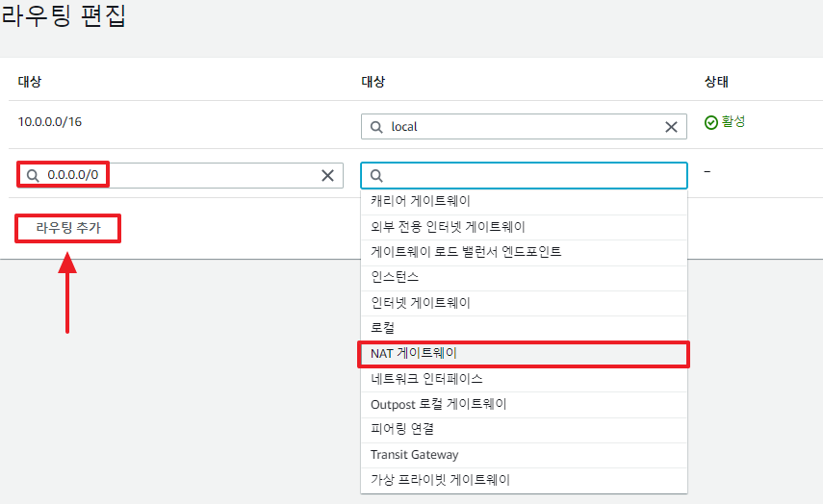Click the green 활성 status check icon

coord(710,122)
